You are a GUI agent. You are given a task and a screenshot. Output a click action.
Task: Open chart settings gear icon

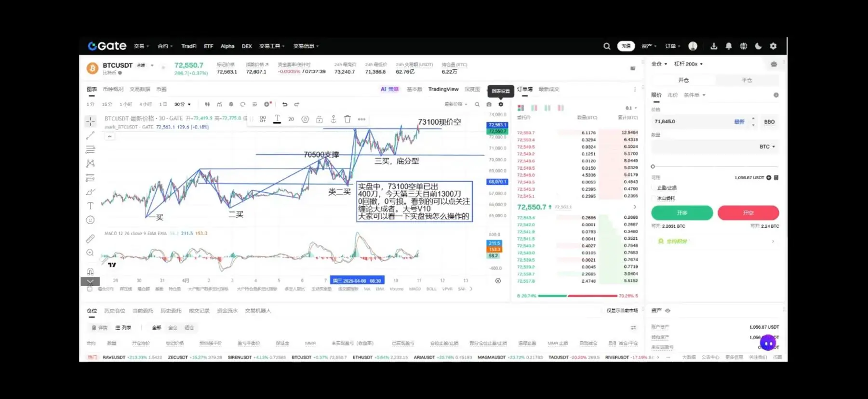[501, 104]
